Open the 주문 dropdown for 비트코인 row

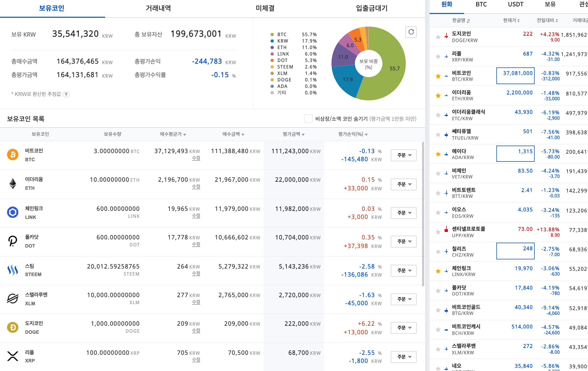click(404, 155)
